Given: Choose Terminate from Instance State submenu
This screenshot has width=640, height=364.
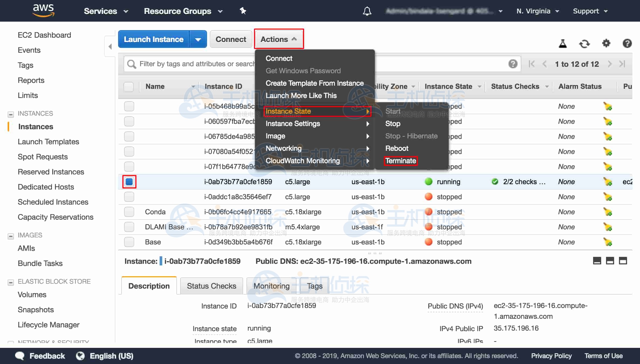Looking at the screenshot, I should (401, 161).
